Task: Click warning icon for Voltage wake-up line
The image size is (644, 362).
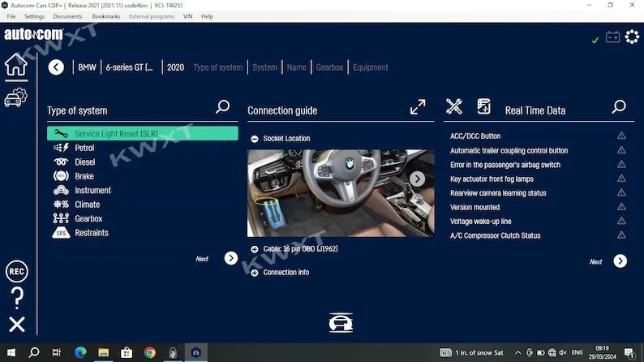Action: click(x=621, y=221)
